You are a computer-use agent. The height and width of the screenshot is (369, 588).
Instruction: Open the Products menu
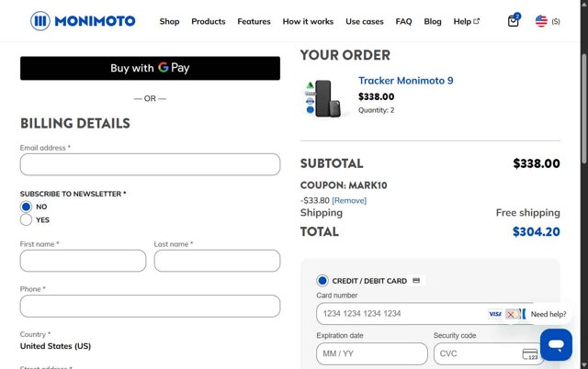[x=209, y=21]
